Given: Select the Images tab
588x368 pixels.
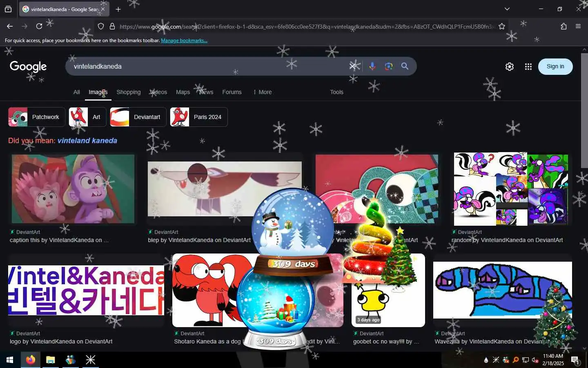Looking at the screenshot, I should pos(98,92).
